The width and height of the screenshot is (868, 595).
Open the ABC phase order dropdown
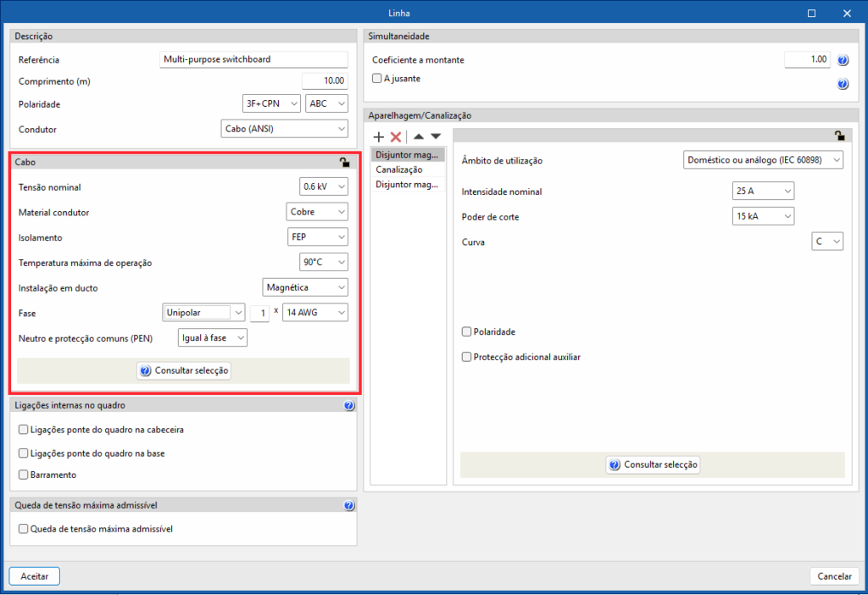[326, 103]
